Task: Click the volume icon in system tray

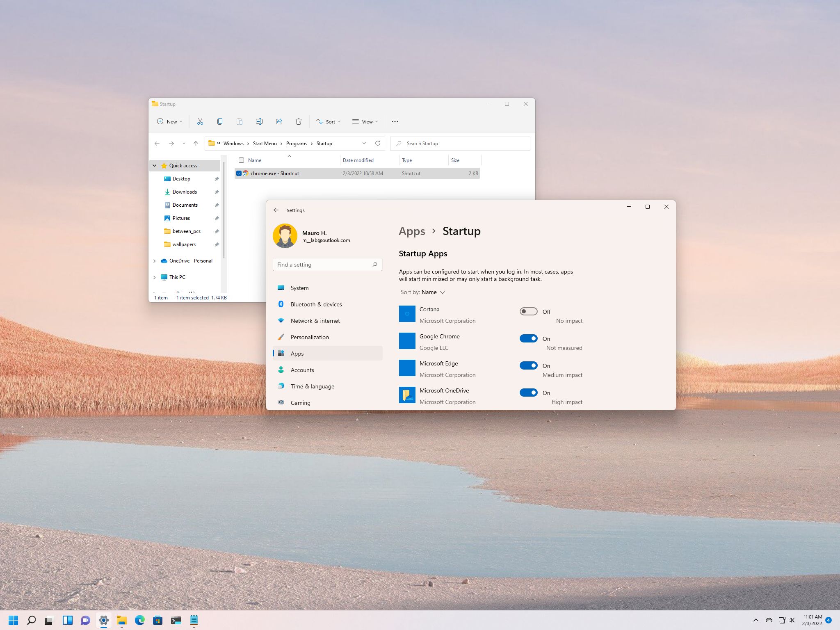Action: click(792, 620)
